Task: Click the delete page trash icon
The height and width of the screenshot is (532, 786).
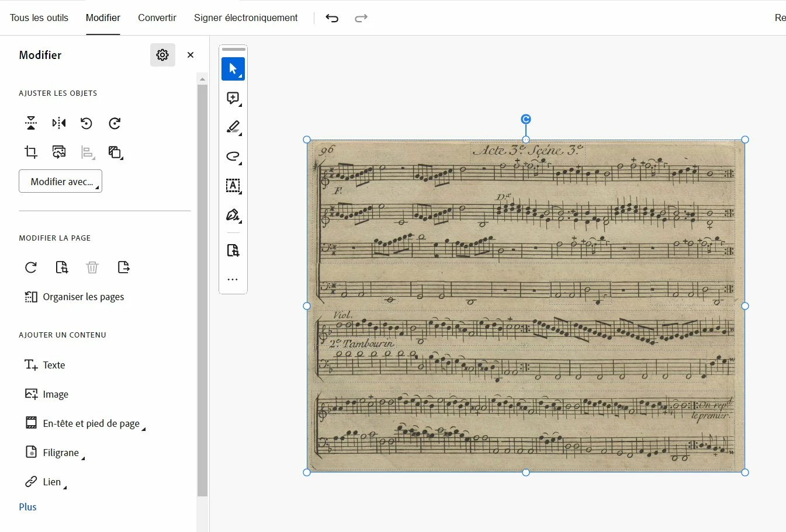Action: (92, 267)
